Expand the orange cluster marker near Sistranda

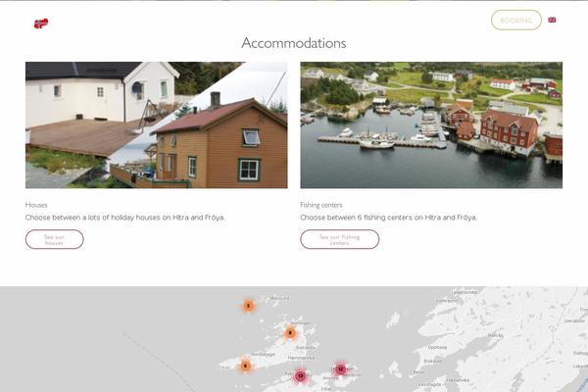(x=290, y=333)
